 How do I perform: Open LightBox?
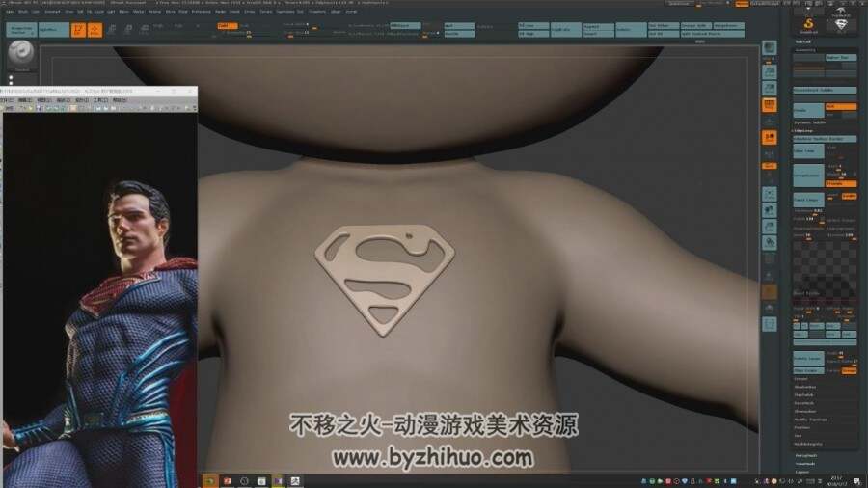tap(54, 30)
